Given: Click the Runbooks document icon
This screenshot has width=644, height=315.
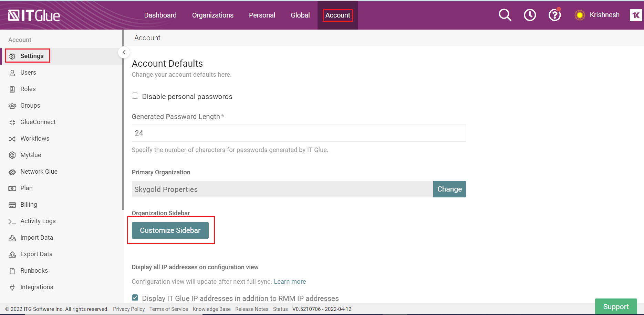Looking at the screenshot, I should click(x=12, y=271).
